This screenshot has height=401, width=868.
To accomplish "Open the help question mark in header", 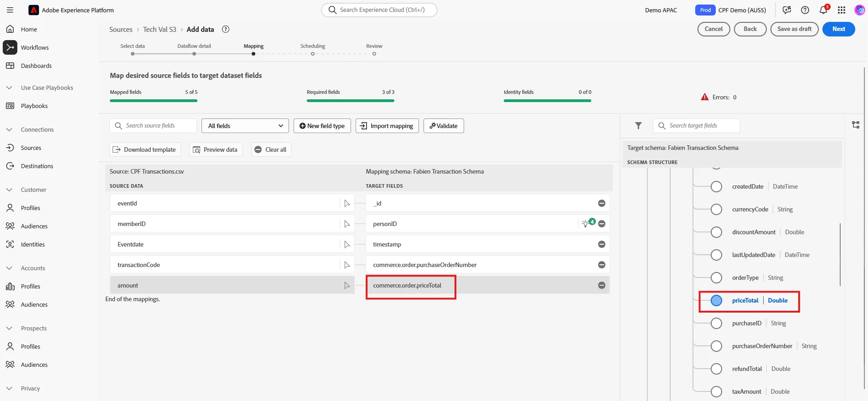I will click(805, 10).
